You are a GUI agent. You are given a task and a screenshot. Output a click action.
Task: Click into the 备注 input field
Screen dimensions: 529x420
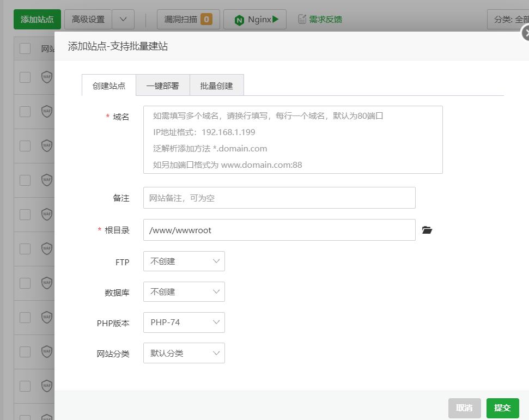[x=279, y=198]
